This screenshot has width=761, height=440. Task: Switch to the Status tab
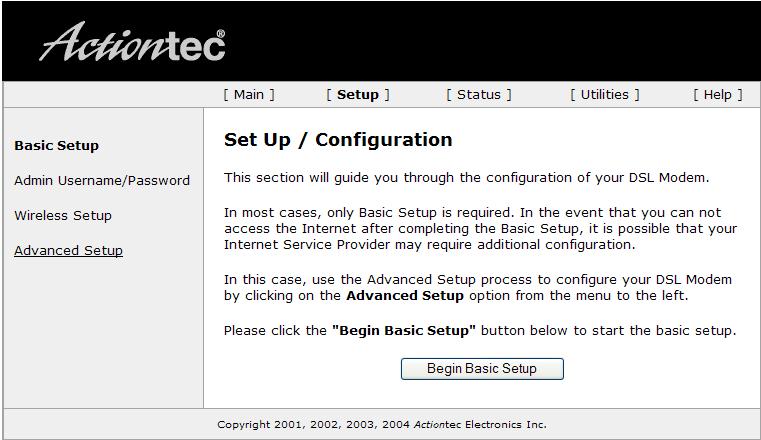point(479,95)
